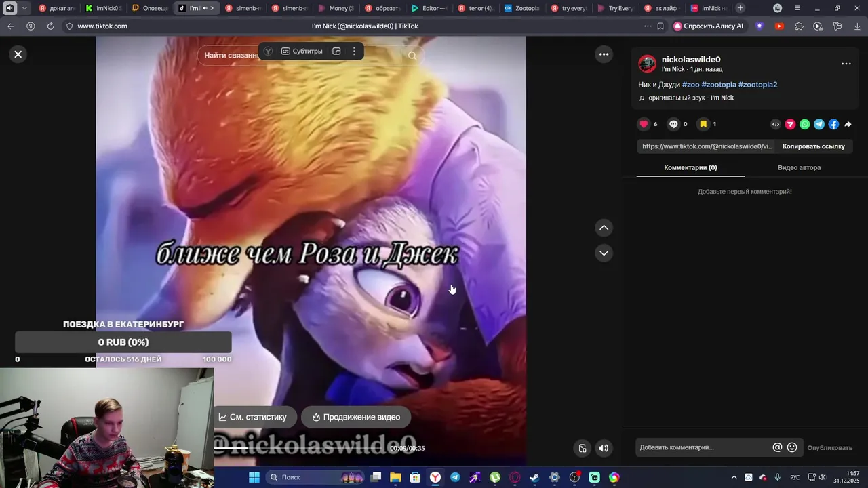Share the video to WhatsApp

tap(804, 124)
